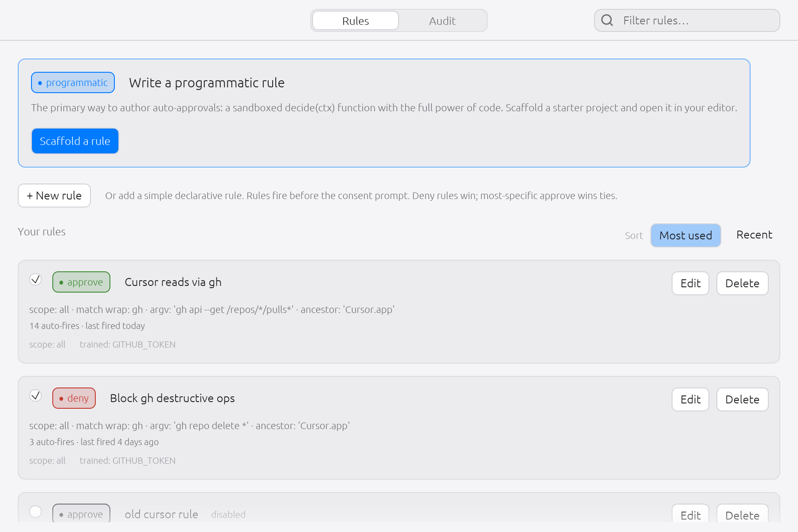Click 'Write a programmatic rule' heading
The width and height of the screenshot is (798, 532).
[x=207, y=83]
